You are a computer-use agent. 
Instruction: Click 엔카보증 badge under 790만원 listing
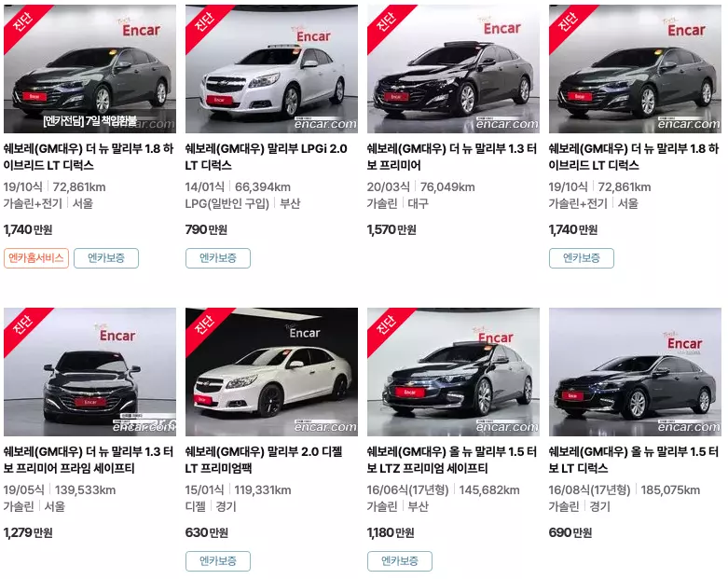[218, 258]
